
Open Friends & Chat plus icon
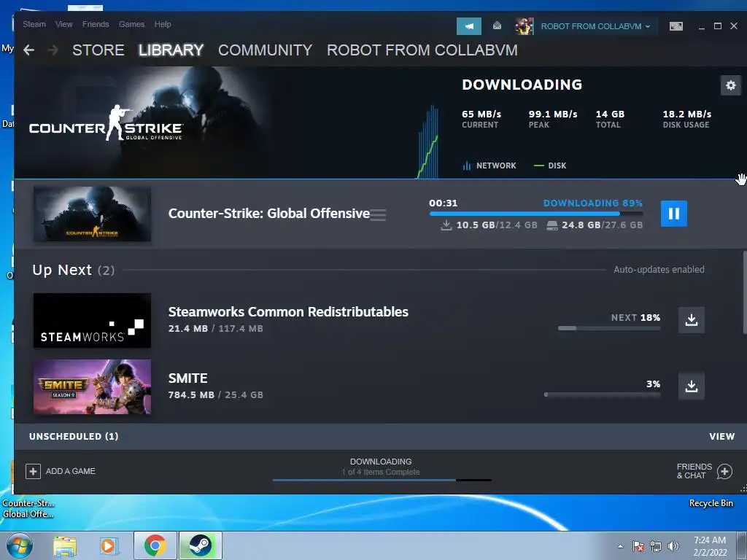[724, 472]
